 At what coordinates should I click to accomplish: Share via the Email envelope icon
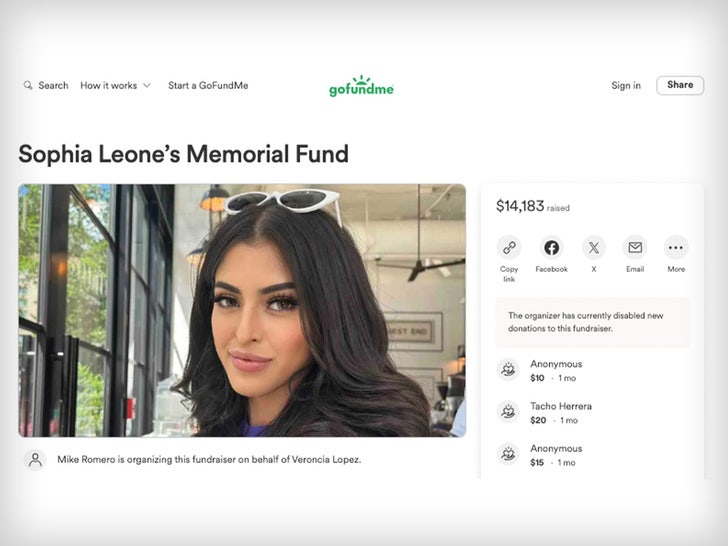pos(635,247)
